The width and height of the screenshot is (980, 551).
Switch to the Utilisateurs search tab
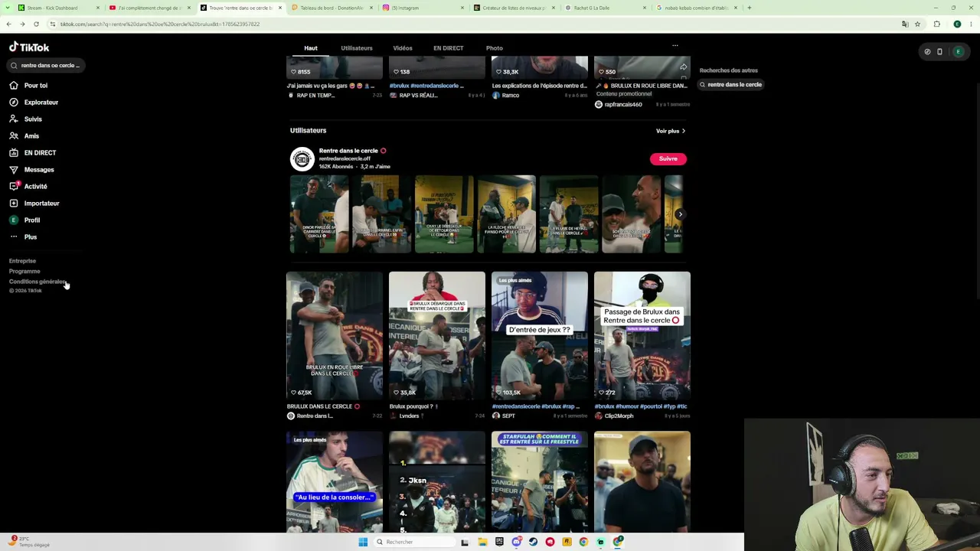point(357,48)
